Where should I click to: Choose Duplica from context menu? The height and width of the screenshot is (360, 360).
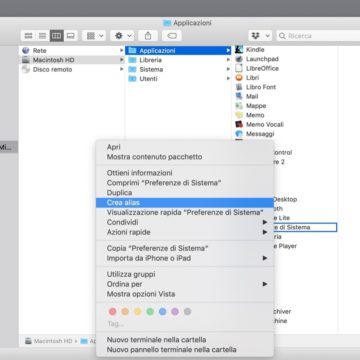point(185,193)
